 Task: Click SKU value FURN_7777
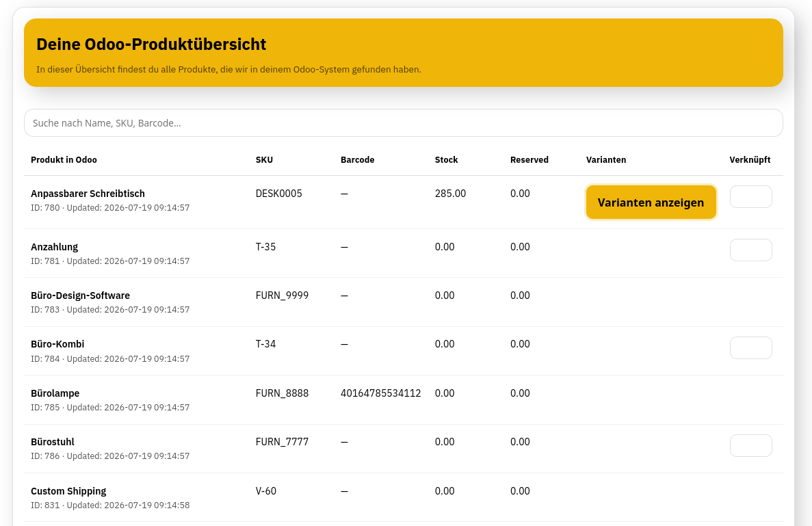pos(283,442)
